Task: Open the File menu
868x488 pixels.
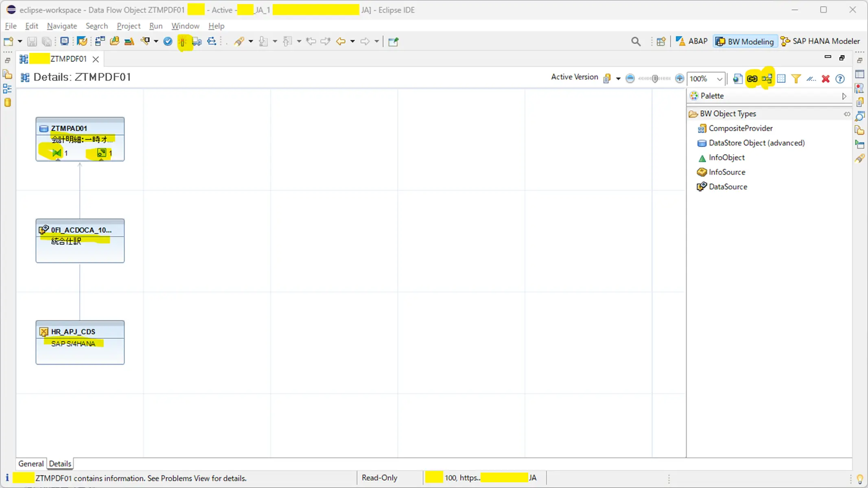Action: pos(11,26)
